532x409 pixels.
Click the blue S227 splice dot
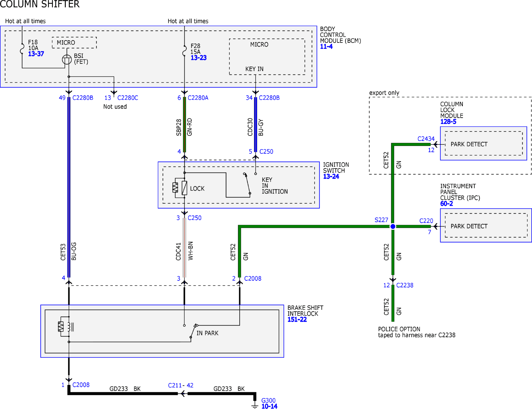click(x=393, y=226)
